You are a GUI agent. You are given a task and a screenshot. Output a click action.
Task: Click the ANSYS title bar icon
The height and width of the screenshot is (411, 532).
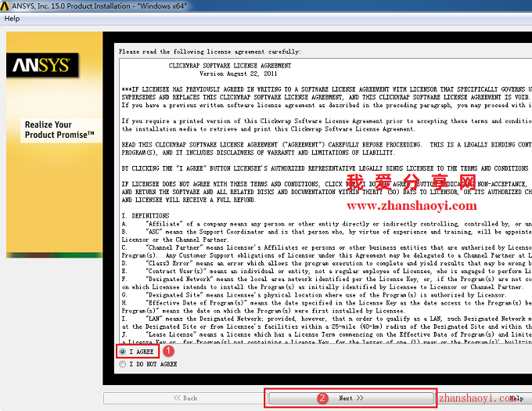point(5,5)
